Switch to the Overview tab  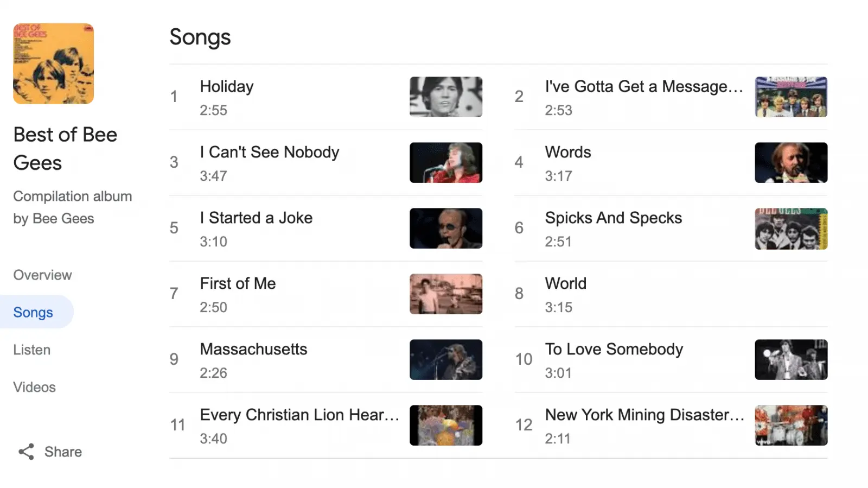click(x=42, y=275)
